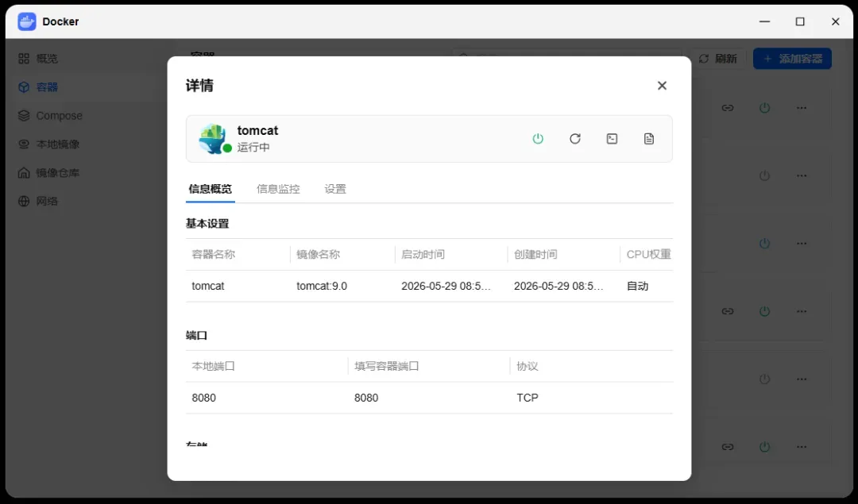
Task: Click the date value under 启动时间
Action: coord(446,286)
